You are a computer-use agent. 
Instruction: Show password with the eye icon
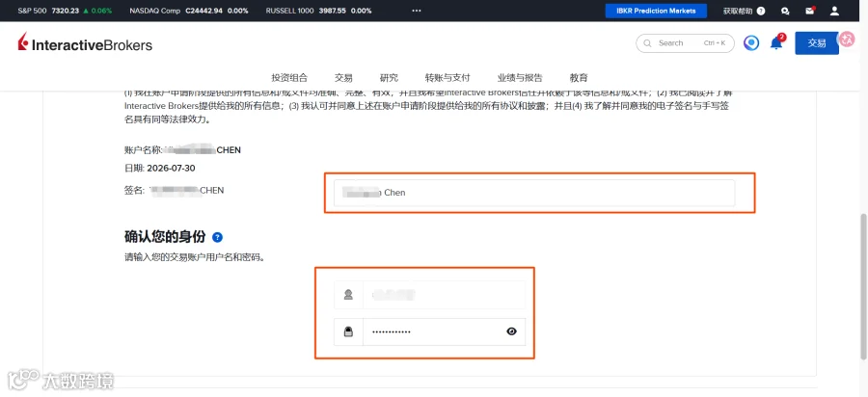click(511, 331)
